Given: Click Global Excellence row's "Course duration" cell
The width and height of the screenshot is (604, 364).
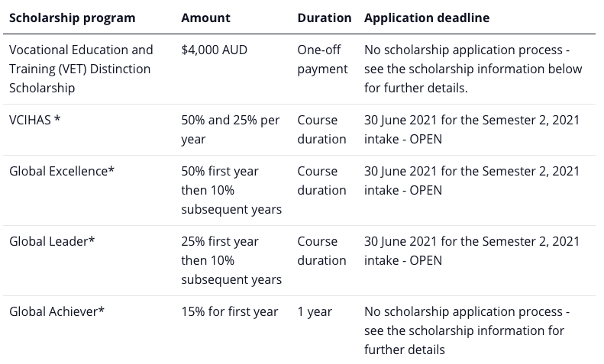Looking at the screenshot, I should pyautogui.click(x=321, y=181).
